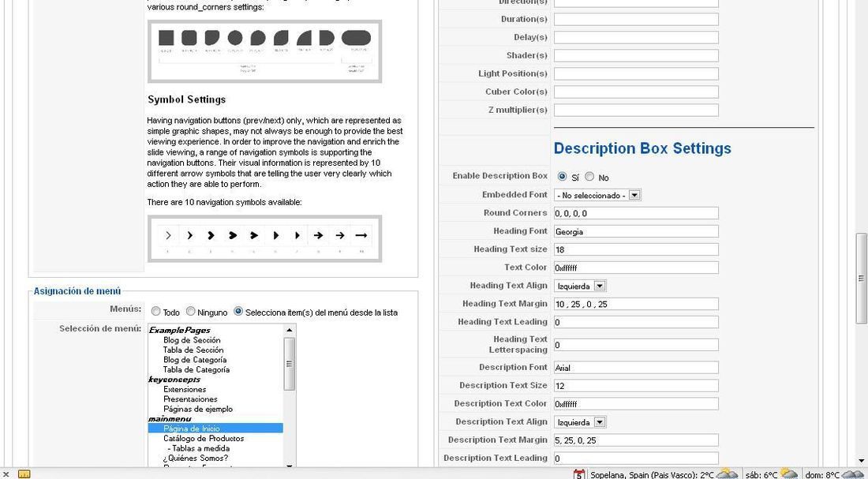The image size is (868, 479).
Task: Click the current weather cloud icon after 2°C
Action: tap(726, 474)
